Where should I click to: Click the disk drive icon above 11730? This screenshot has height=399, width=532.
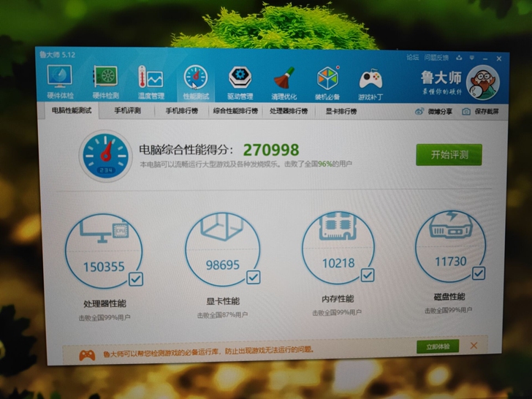(451, 224)
